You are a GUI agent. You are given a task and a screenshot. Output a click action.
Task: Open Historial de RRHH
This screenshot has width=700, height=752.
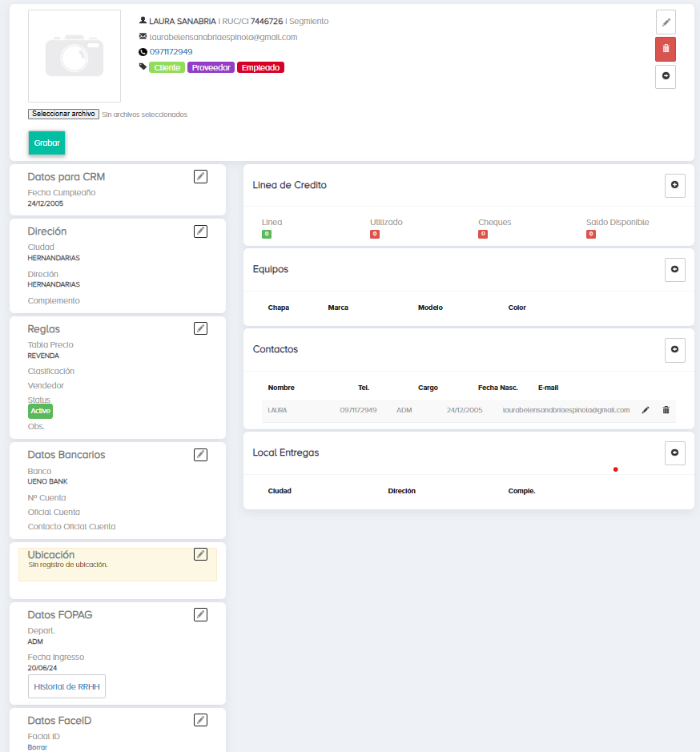66,686
